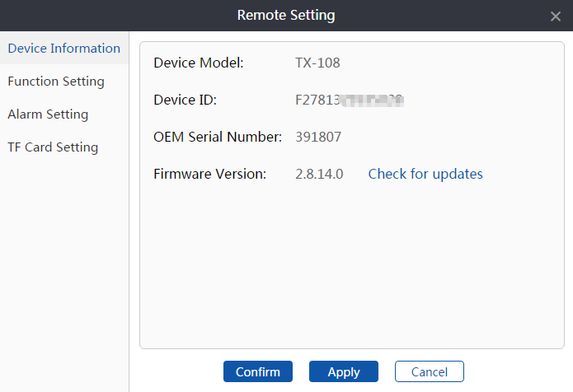Close the Remote Setting window

pos(555,16)
